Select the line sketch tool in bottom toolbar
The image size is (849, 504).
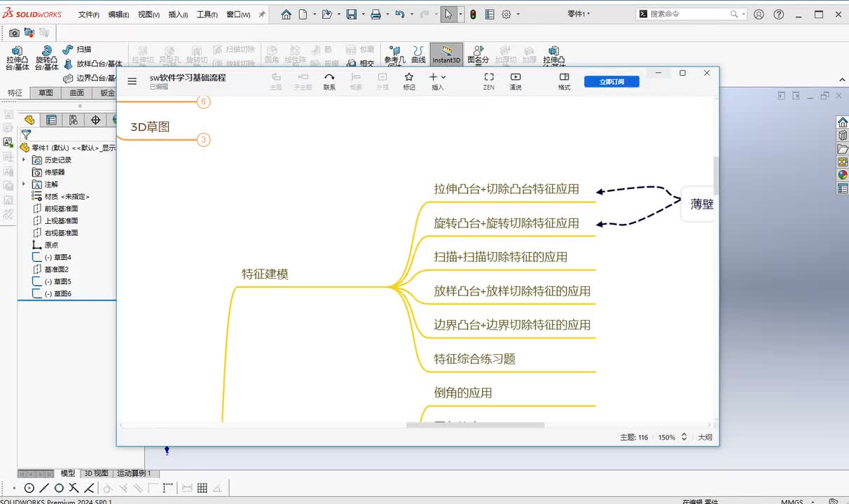(x=44, y=488)
